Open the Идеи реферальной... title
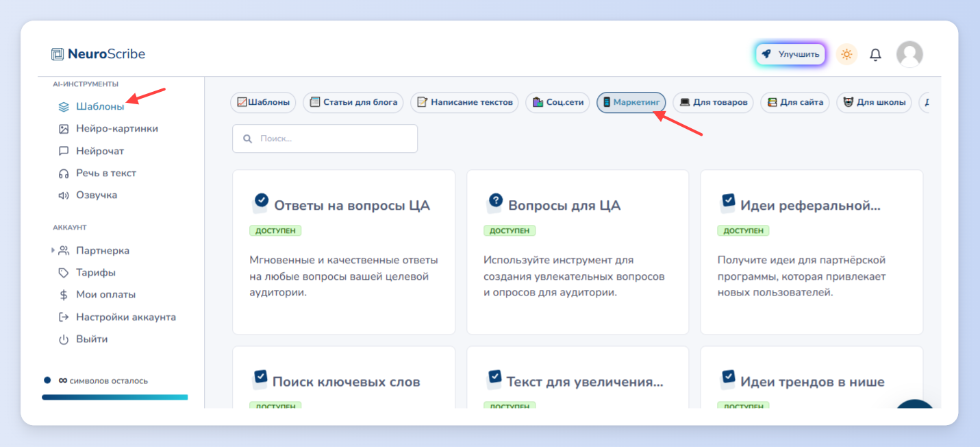This screenshot has width=980, height=447. point(811,205)
